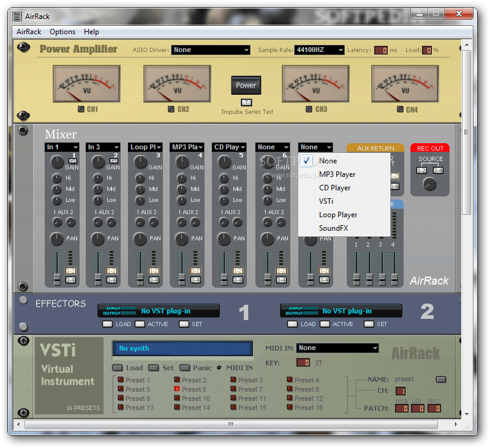Click the channel 5 GAIN knob

pos(224,162)
